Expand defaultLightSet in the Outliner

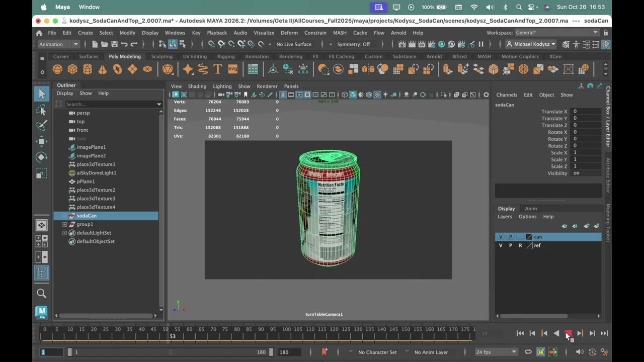64,233
